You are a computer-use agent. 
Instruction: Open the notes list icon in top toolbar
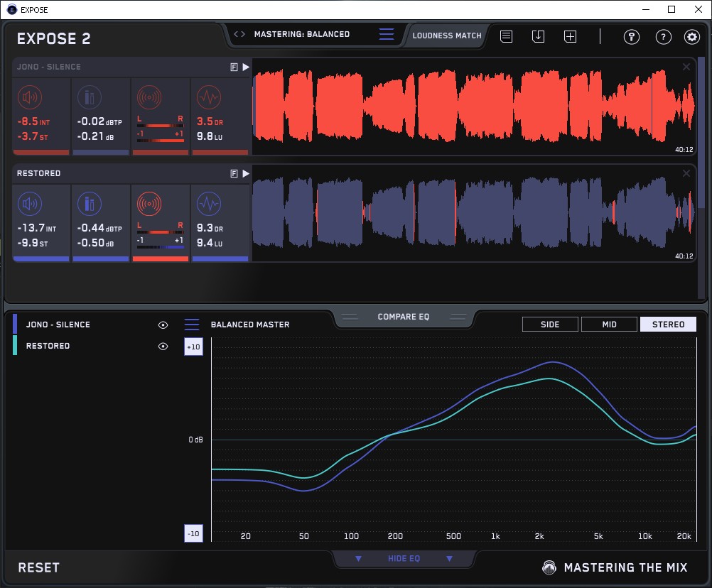506,37
